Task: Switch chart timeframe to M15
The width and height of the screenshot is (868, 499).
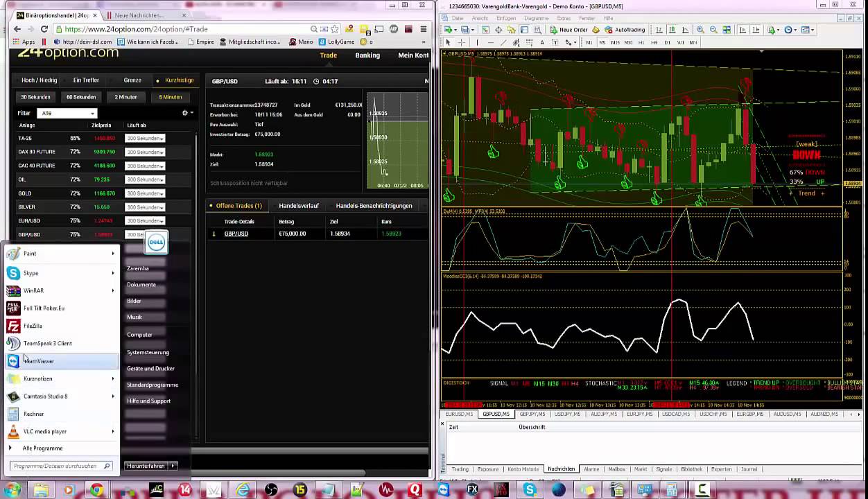Action: click(616, 42)
